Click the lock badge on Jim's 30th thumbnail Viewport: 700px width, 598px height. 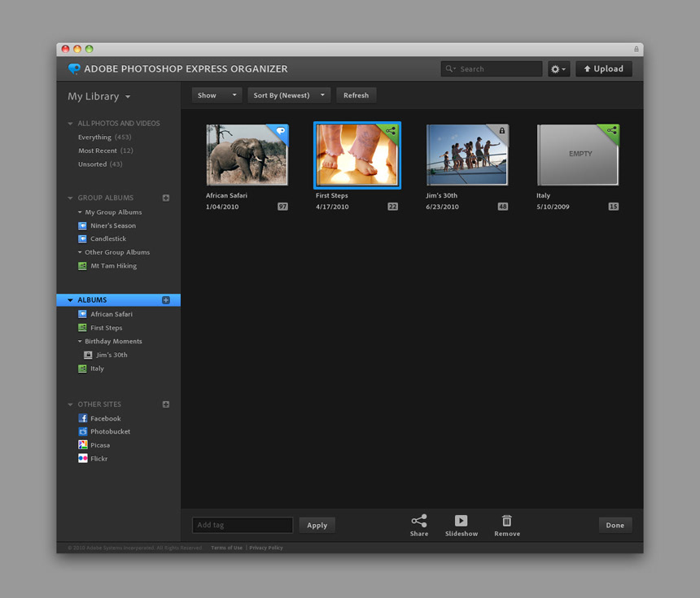[x=501, y=132]
